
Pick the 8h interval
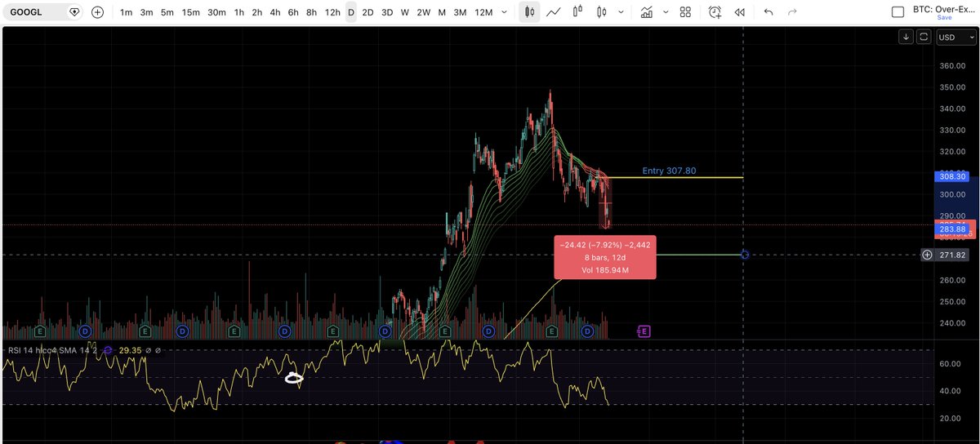coord(311,12)
